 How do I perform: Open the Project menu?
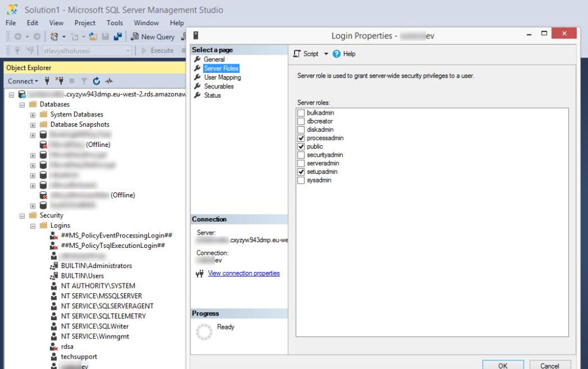click(85, 23)
